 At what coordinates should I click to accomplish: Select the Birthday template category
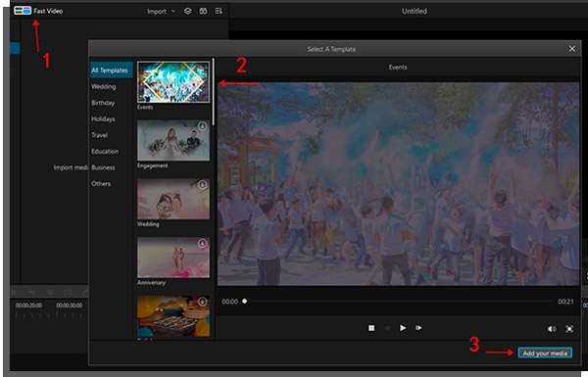[103, 103]
